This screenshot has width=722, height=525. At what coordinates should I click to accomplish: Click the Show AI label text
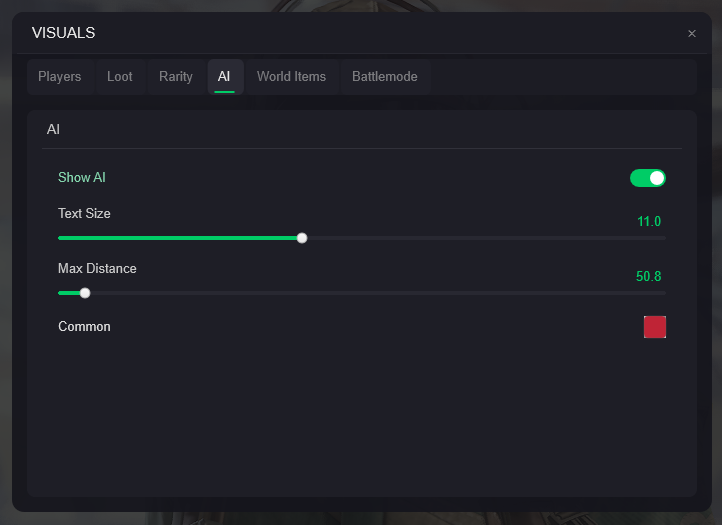[82, 178]
